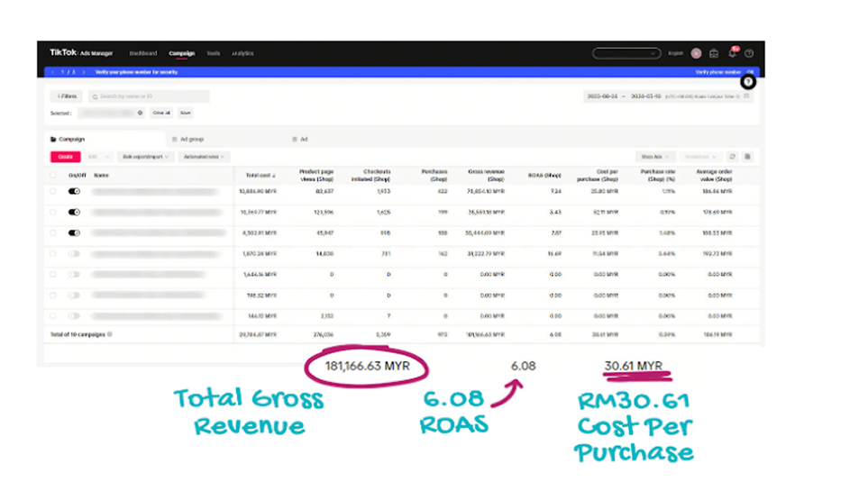
Task: Open the calendar icon in date range
Action: pyautogui.click(x=746, y=95)
